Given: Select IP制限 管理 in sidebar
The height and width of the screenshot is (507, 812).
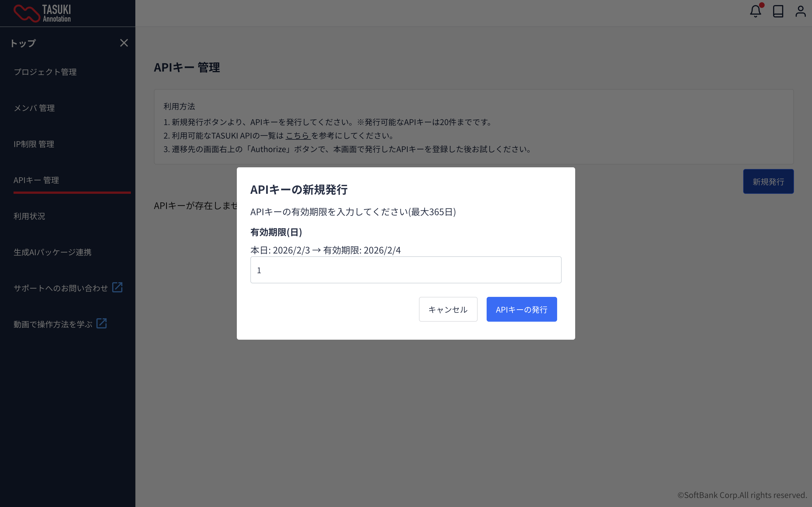Looking at the screenshot, I should click(x=34, y=144).
